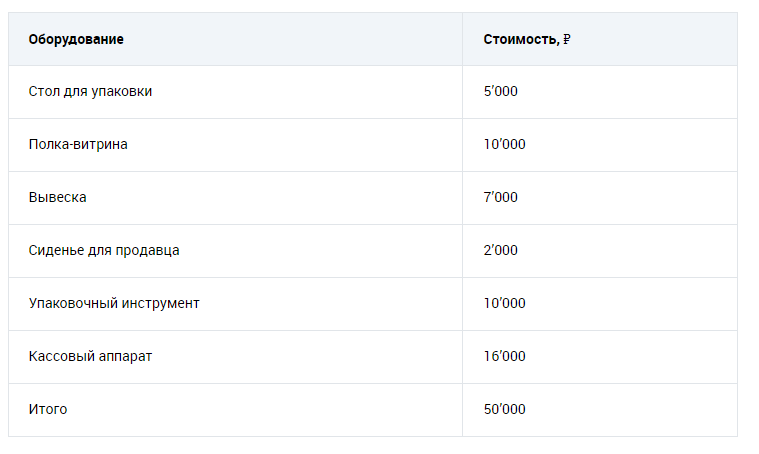Image resolution: width=759 pixels, height=454 pixels.
Task: Click the 16'000 price value
Action: tap(504, 357)
